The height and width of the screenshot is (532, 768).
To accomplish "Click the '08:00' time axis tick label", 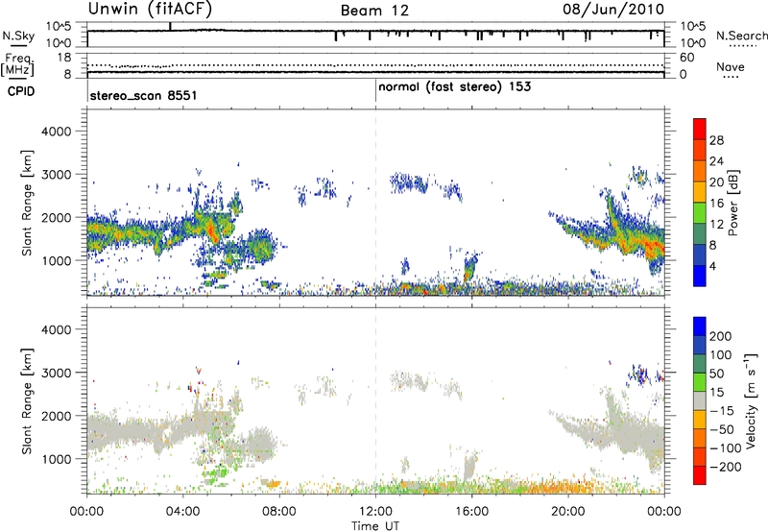I will pyautogui.click(x=279, y=512).
